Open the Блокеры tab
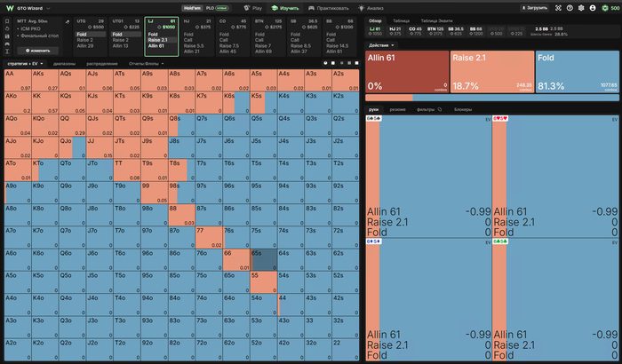622x364 pixels. (x=463, y=109)
